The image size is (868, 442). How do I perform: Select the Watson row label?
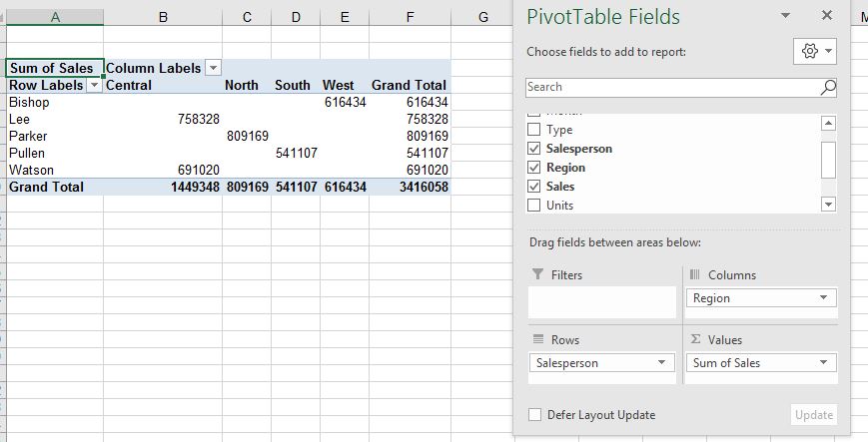[55, 170]
